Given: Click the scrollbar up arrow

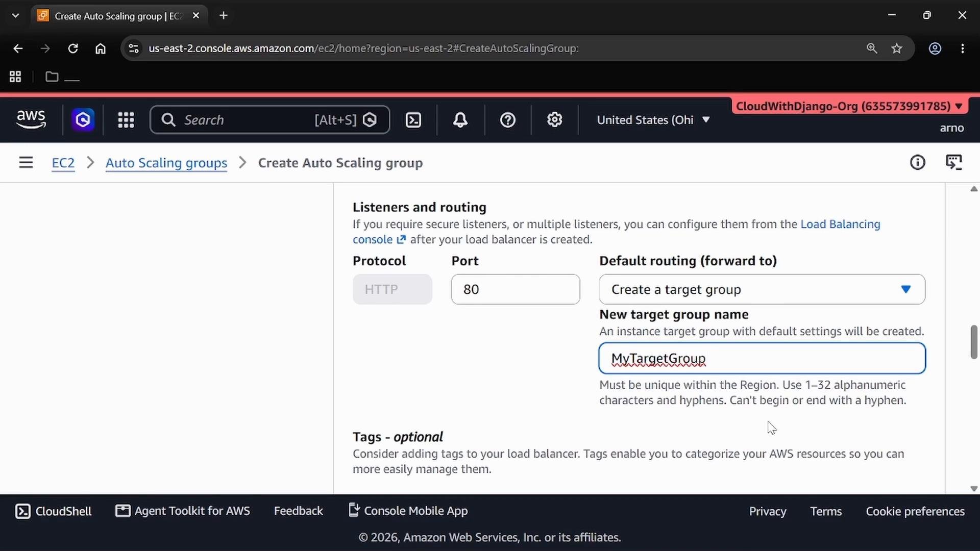Looking at the screenshot, I should 974,189.
